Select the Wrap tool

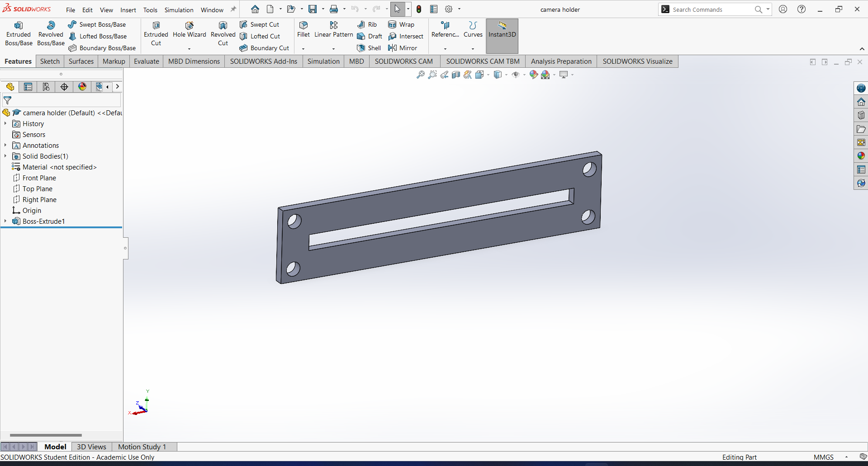click(401, 24)
